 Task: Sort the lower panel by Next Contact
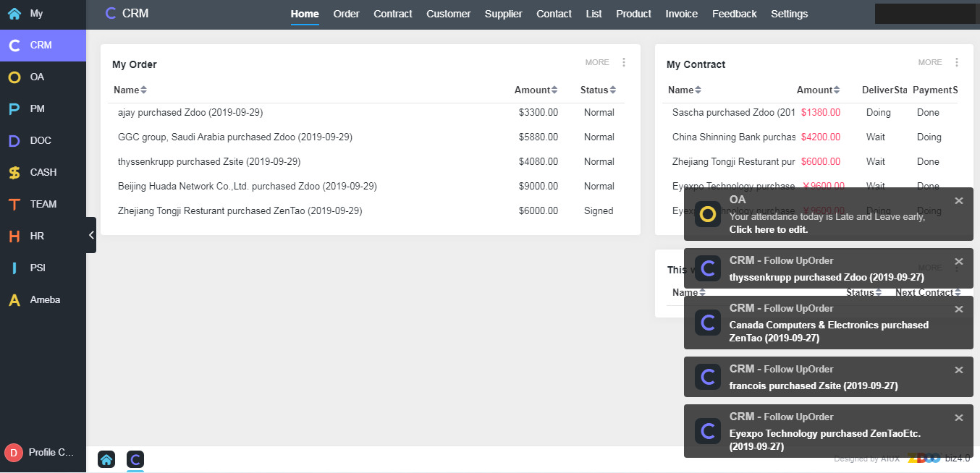[929, 293]
